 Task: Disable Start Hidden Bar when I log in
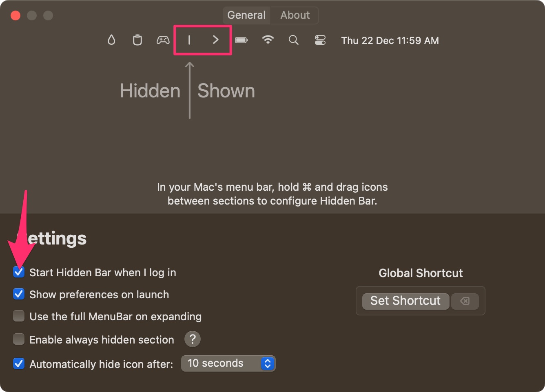[x=19, y=272]
